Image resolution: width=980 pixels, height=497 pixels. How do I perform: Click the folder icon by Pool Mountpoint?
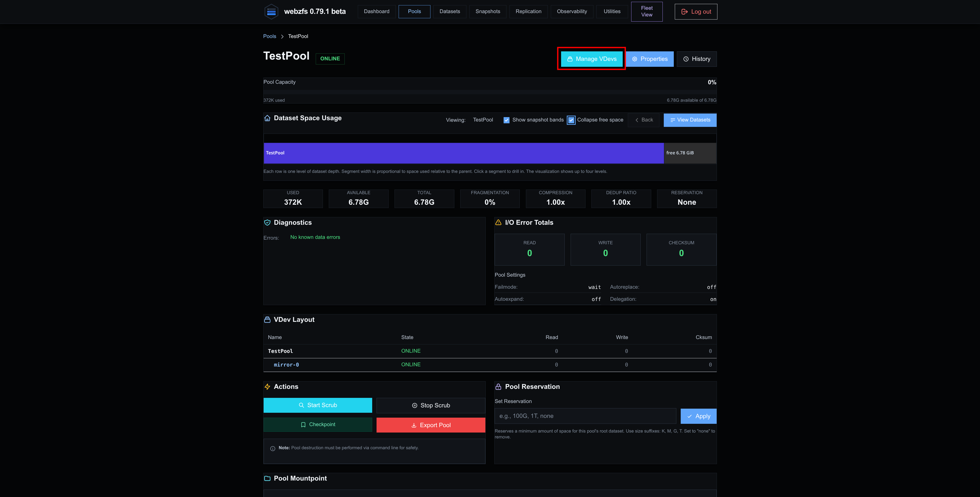pos(267,478)
